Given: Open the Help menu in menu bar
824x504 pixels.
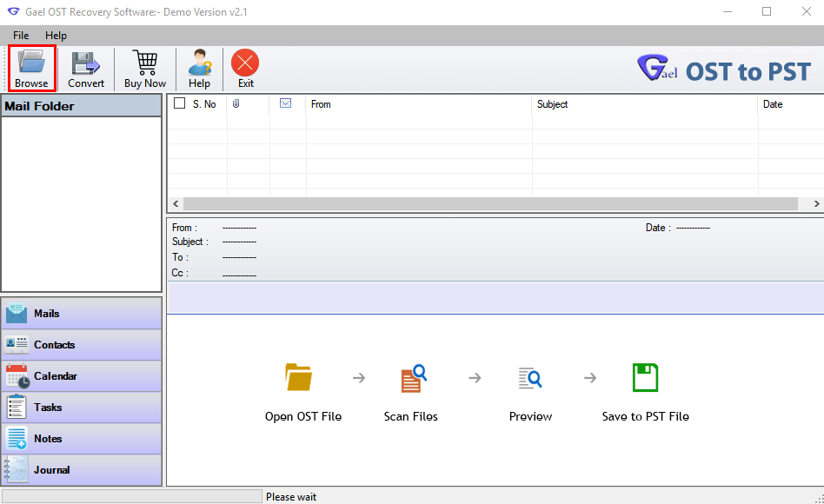Looking at the screenshot, I should tap(56, 36).
